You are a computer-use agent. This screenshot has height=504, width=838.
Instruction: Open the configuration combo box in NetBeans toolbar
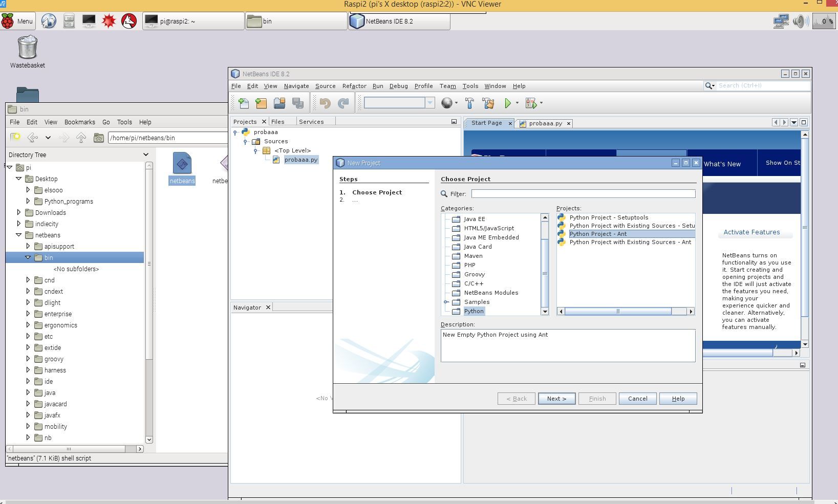[x=399, y=103]
